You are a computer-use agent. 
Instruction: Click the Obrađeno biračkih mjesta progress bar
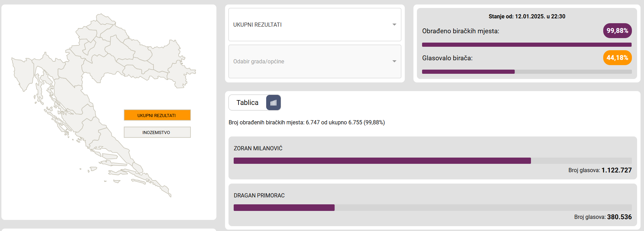click(526, 45)
